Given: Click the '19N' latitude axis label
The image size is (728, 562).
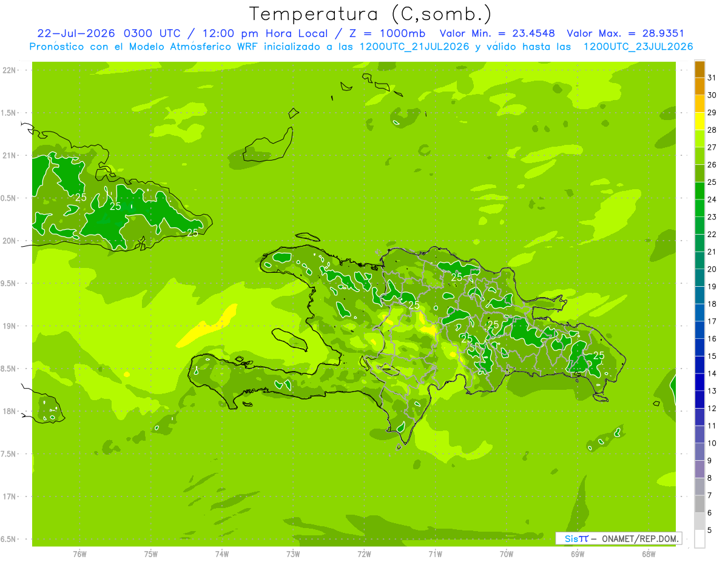Looking at the screenshot, I should click(x=9, y=326).
